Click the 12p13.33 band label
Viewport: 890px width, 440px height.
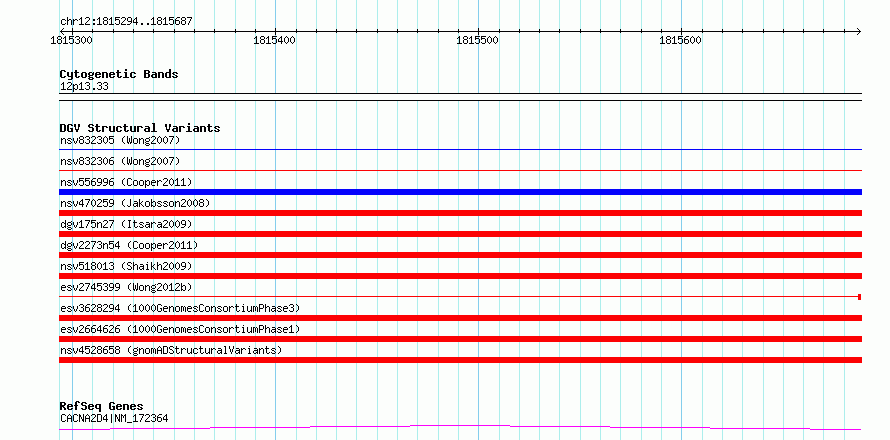tap(84, 87)
